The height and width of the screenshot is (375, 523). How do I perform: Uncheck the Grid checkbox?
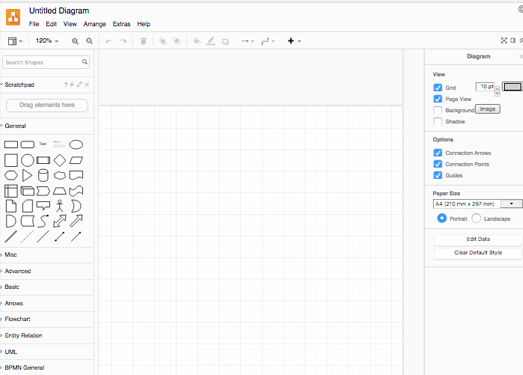438,87
